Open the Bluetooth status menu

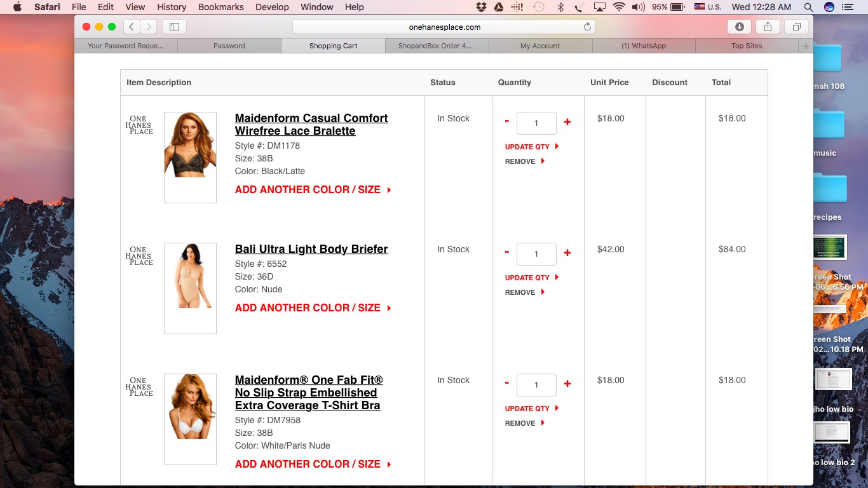(560, 7)
